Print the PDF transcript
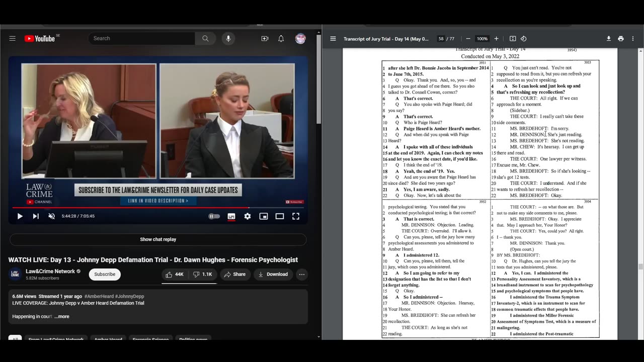This screenshot has height=362, width=644. point(621,39)
